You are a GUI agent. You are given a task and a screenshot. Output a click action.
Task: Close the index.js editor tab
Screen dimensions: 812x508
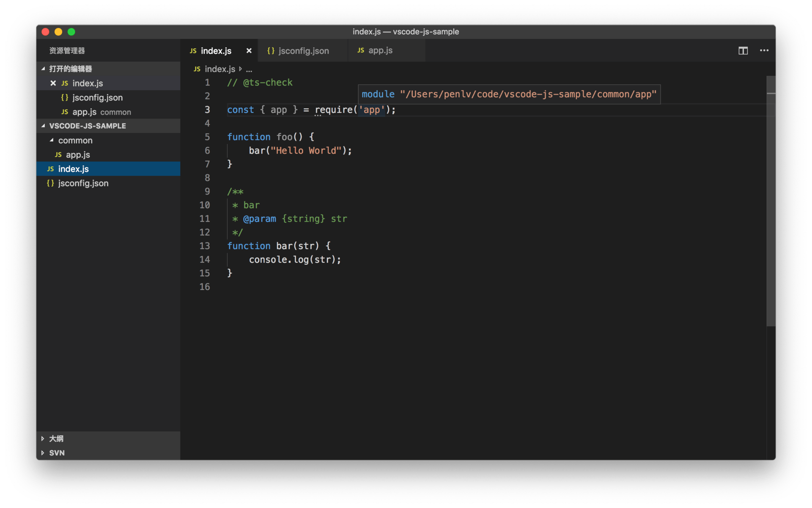[x=249, y=51]
